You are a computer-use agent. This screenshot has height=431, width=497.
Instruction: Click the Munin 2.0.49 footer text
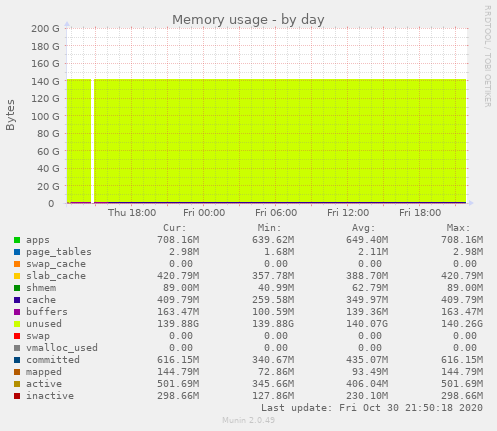pyautogui.click(x=248, y=420)
